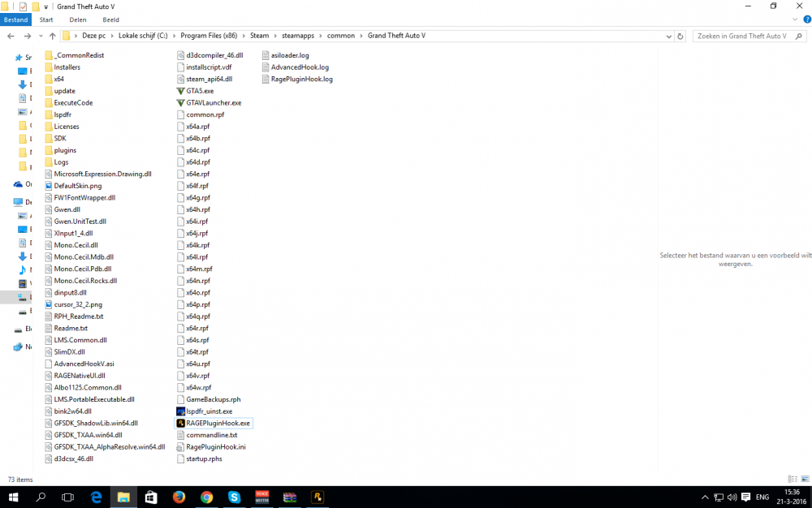
Task: Expand the ribbon with the chevron
Action: (795, 19)
